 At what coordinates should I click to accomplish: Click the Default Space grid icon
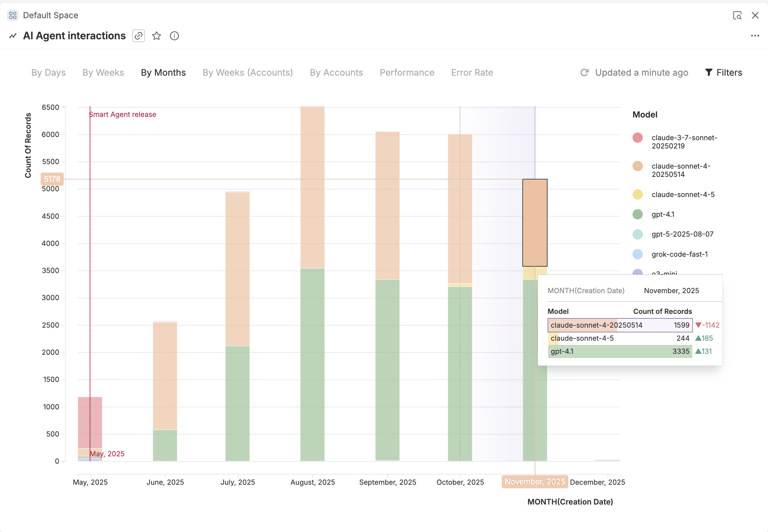(13, 15)
